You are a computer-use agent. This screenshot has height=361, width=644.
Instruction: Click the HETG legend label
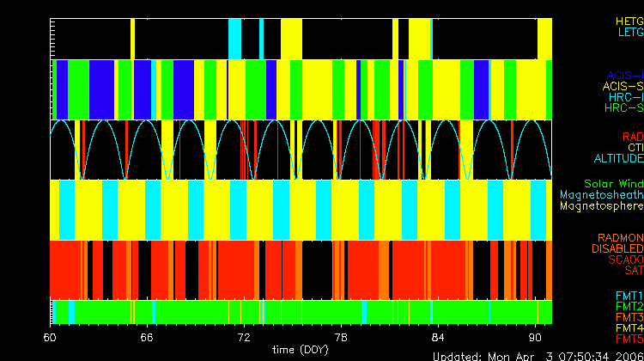(x=629, y=21)
